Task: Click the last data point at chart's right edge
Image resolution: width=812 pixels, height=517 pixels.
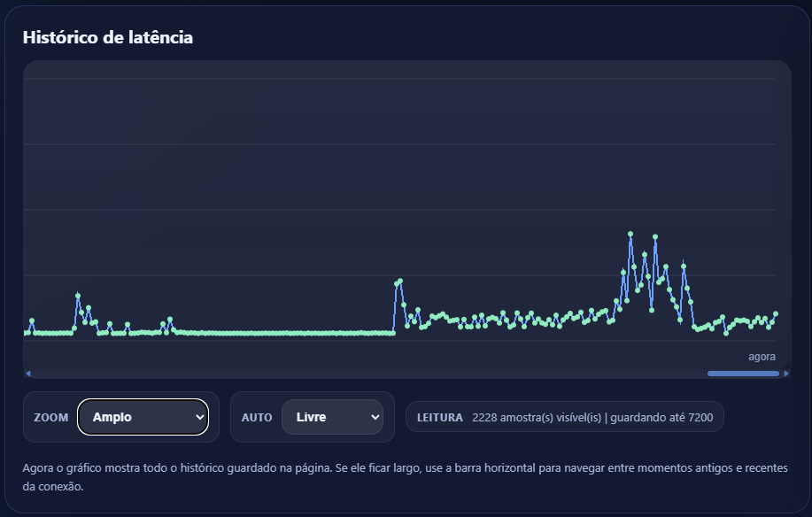Action: point(776,313)
